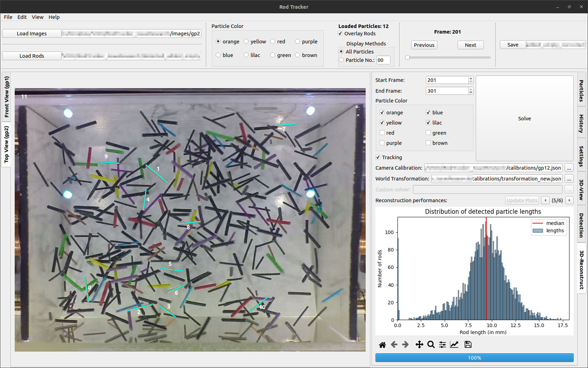Click the frame position slider handle

(407, 57)
